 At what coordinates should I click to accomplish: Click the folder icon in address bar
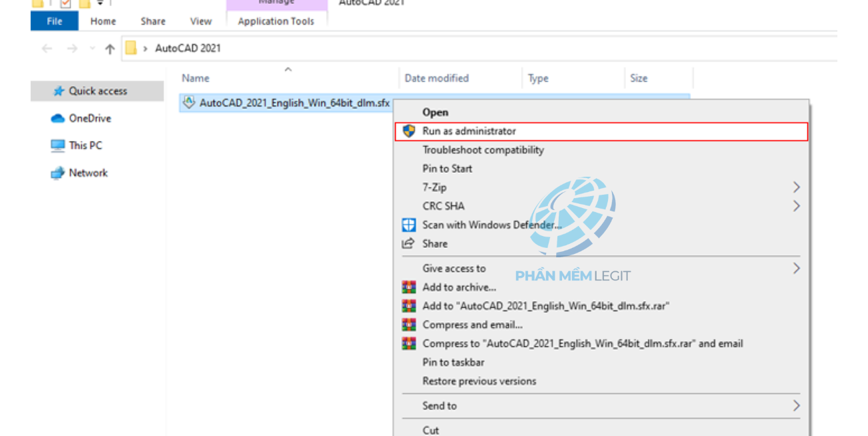[131, 48]
